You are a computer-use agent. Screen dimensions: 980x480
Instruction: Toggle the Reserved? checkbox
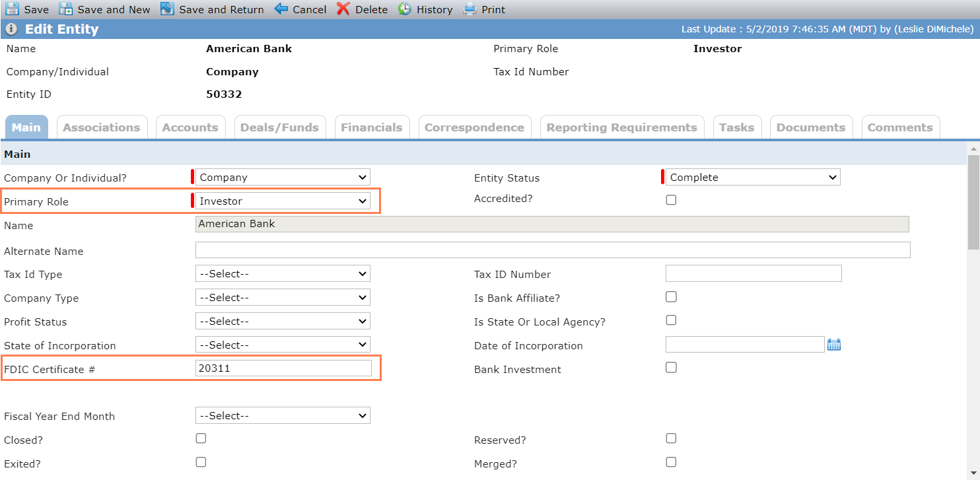671,438
